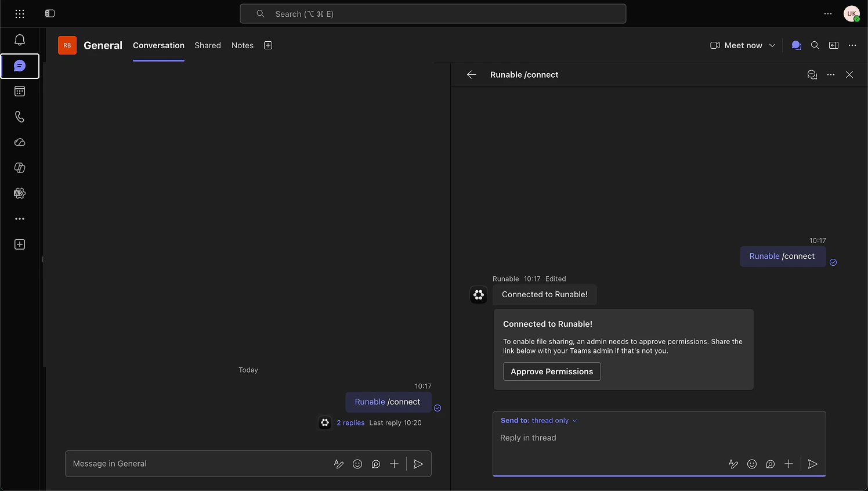Search within the General channel
This screenshot has width=868, height=491.
pos(815,45)
